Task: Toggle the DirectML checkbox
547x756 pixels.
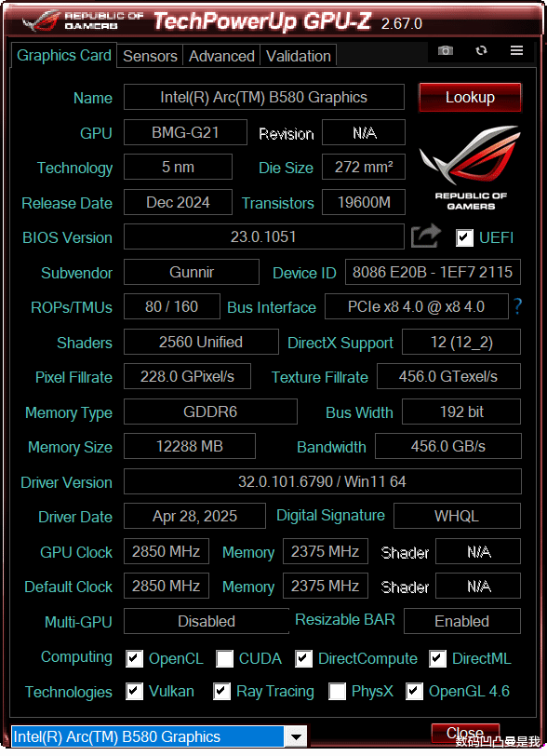Action: 437,658
